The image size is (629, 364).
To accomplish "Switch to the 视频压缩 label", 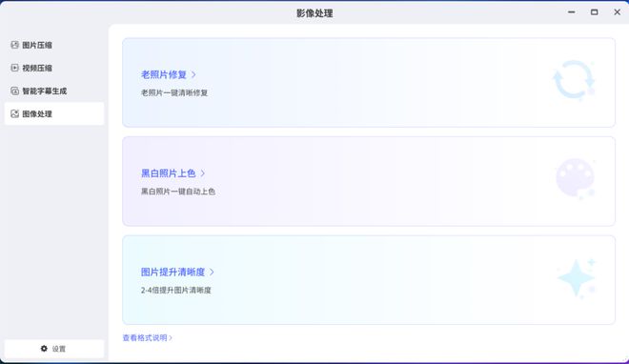I will 37,68.
